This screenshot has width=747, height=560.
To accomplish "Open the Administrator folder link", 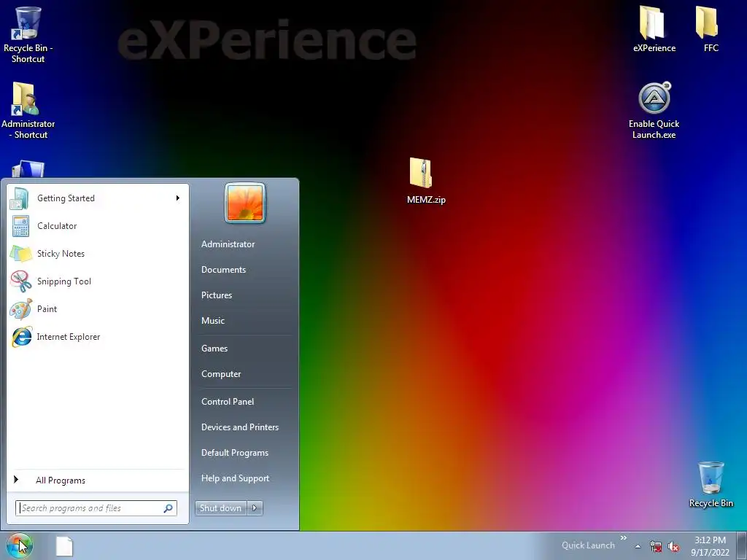I will (x=228, y=244).
